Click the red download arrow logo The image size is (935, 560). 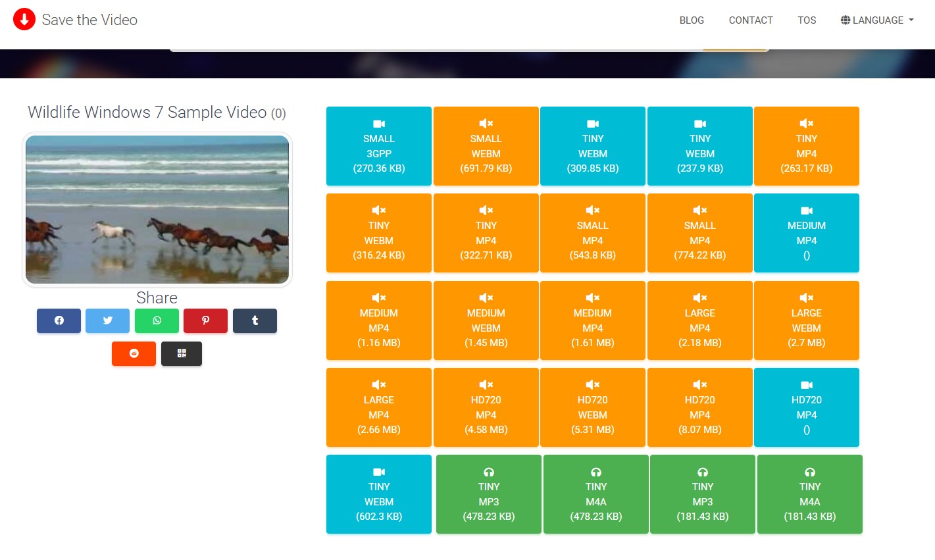pyautogui.click(x=24, y=20)
